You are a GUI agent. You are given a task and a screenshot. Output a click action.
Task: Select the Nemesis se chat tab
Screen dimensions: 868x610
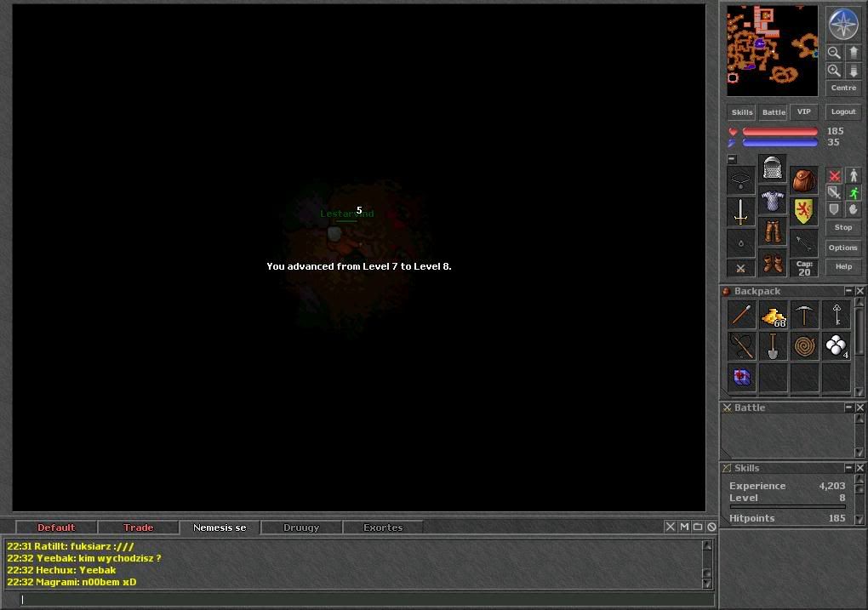coord(220,527)
